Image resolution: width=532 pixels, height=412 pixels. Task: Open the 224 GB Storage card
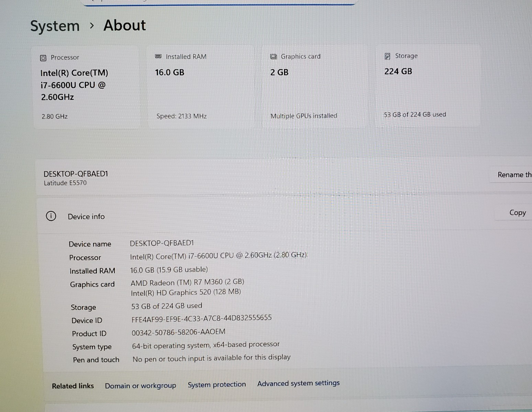point(428,86)
